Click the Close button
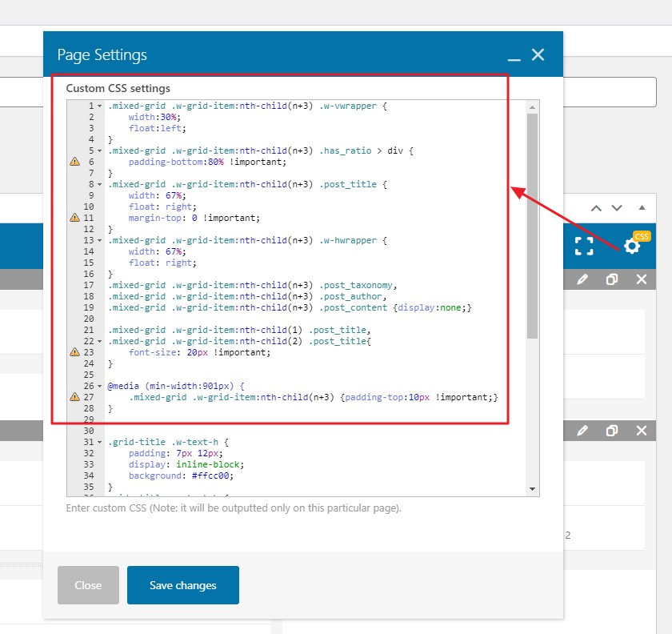This screenshot has width=672, height=634. point(88,585)
